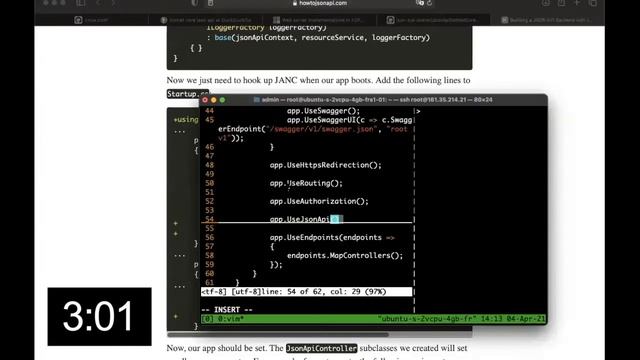This screenshot has width=640, height=360.
Task: Go back with Safari's back arrow
Action: point(99,3)
